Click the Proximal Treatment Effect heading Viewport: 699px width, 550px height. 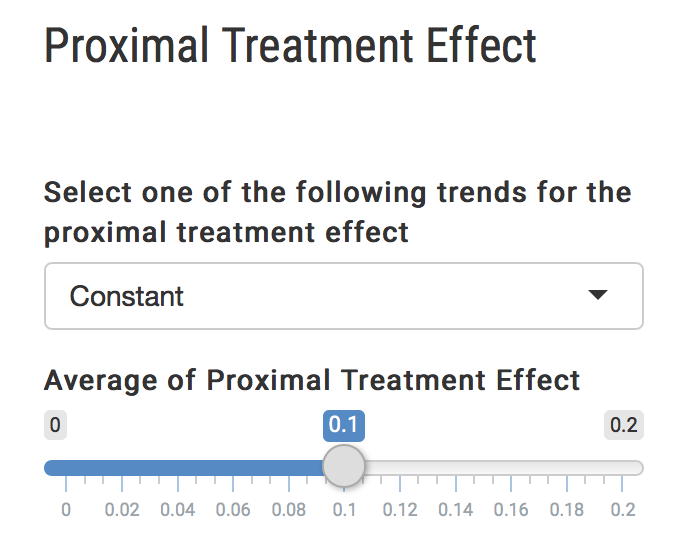(x=290, y=47)
